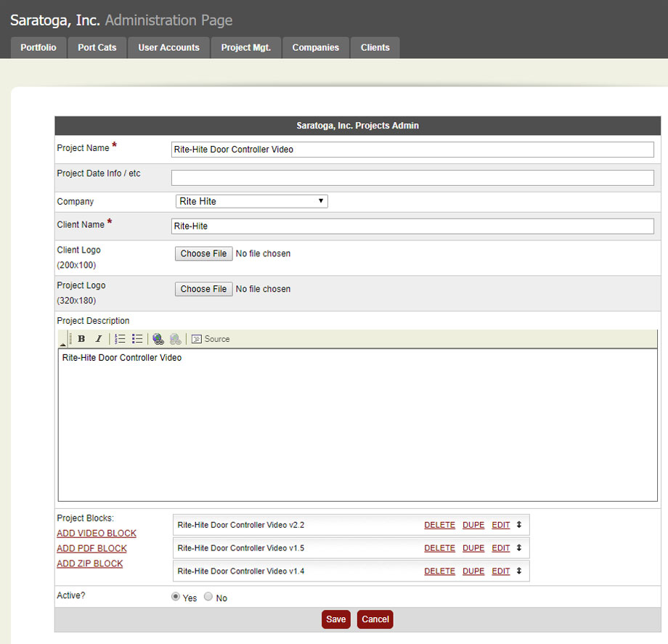
Task: Duplicate the Video v1.4 block
Action: pyautogui.click(x=473, y=571)
